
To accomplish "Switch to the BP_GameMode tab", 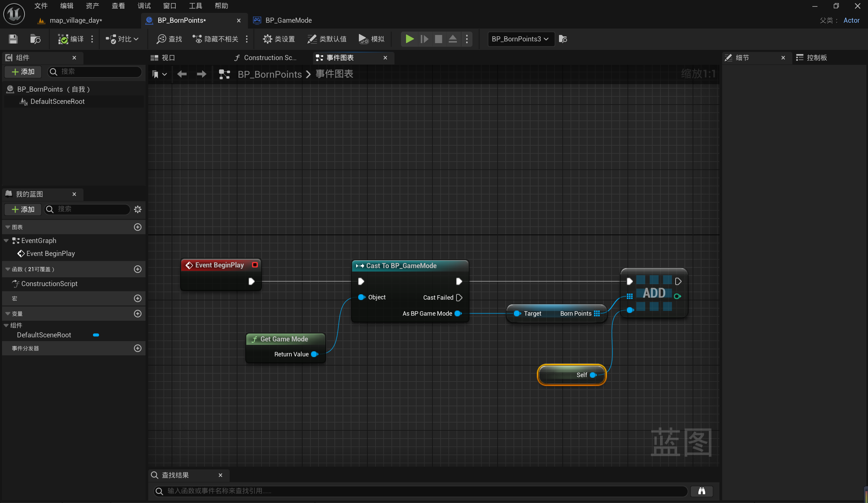I will pyautogui.click(x=288, y=20).
